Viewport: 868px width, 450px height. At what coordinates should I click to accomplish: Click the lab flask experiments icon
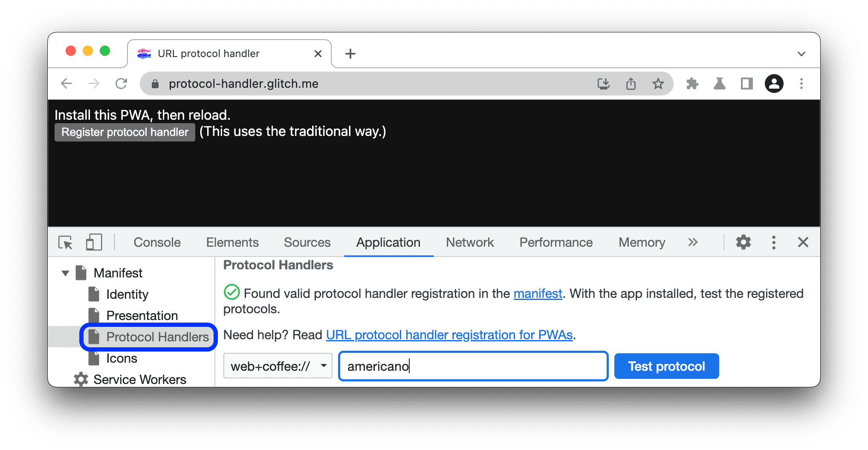[720, 84]
